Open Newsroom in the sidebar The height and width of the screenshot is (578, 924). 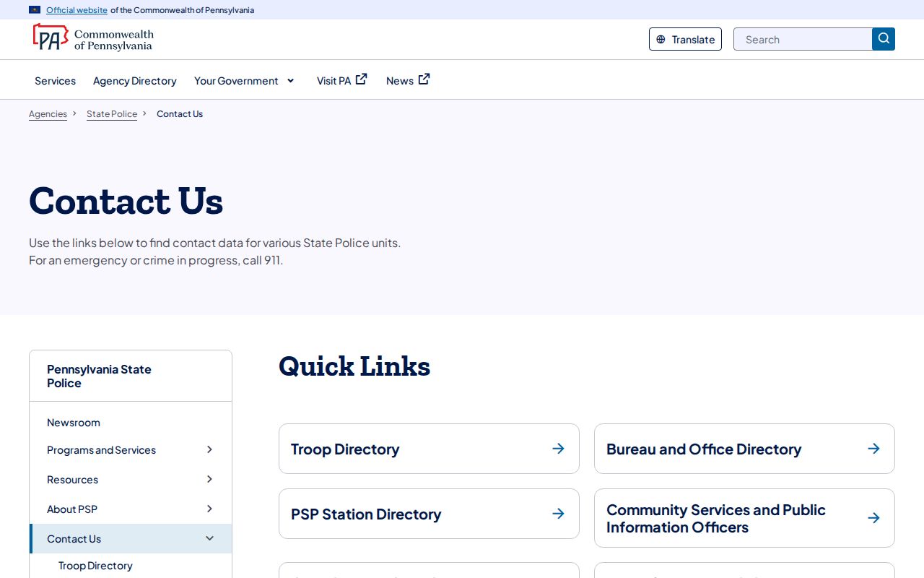[x=74, y=423]
